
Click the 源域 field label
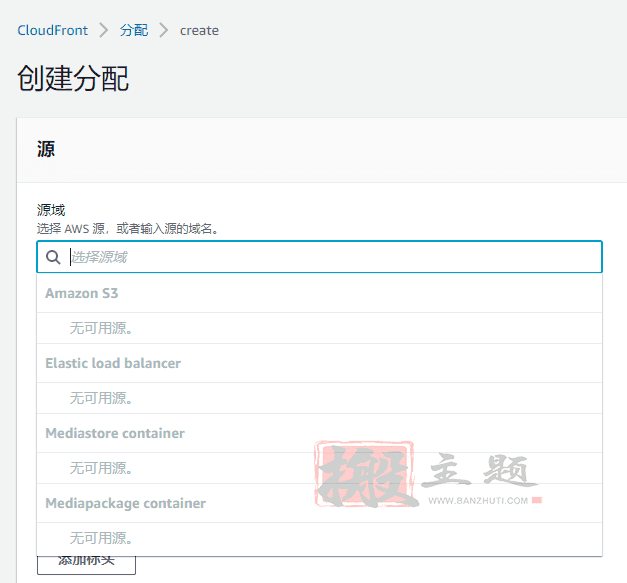[x=51, y=210]
